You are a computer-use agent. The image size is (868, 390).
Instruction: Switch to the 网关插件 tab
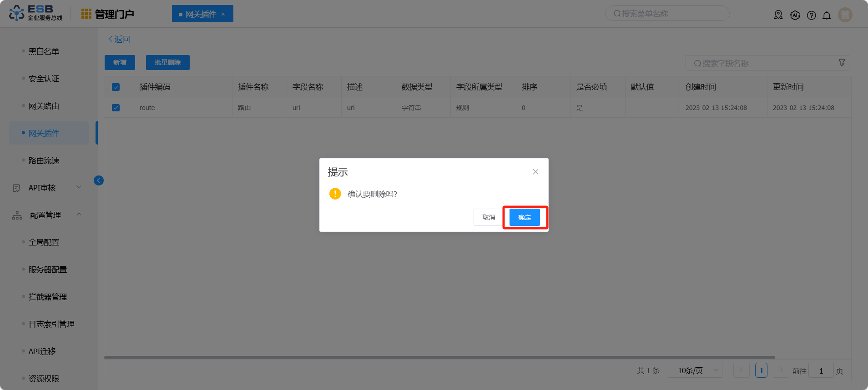tap(201, 14)
